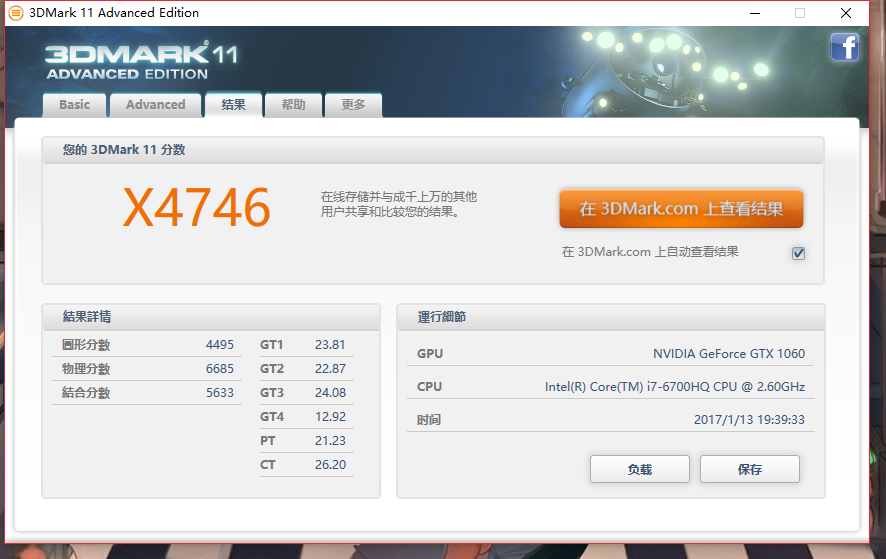Click the CPU label
886x559 pixels.
[x=429, y=387]
